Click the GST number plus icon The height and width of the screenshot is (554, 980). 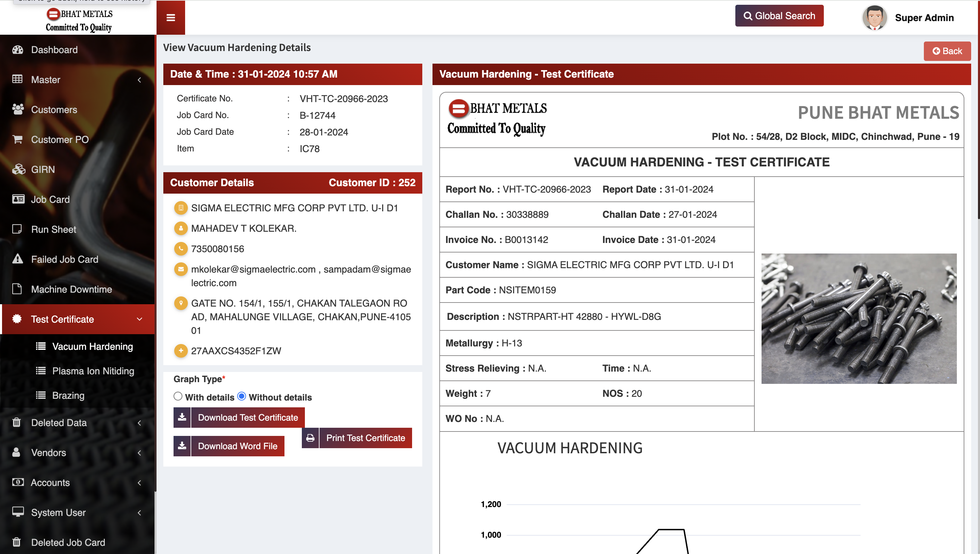181,351
